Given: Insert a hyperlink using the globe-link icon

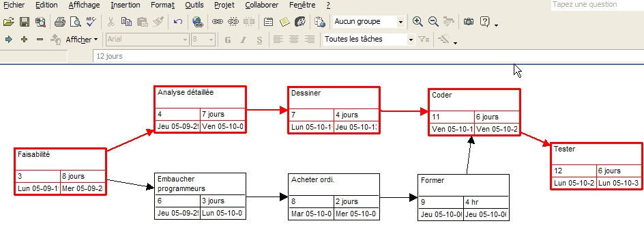Looking at the screenshot, I should coord(198,22).
